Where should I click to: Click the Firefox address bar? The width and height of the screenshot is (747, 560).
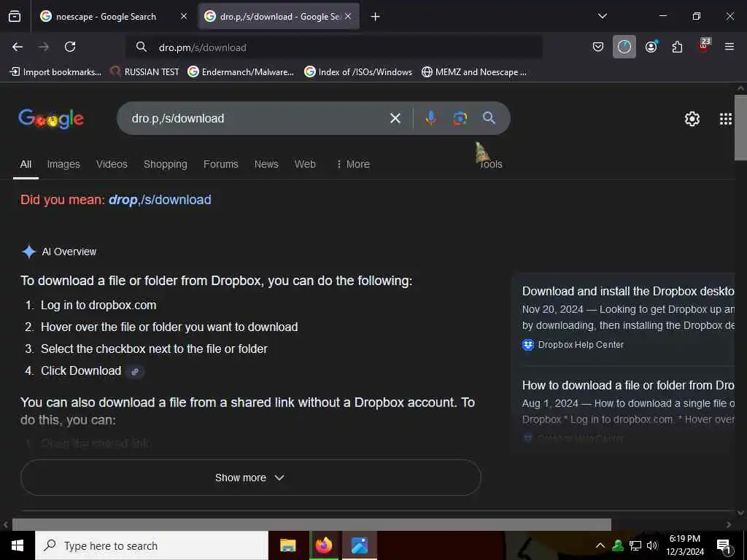click(x=333, y=47)
